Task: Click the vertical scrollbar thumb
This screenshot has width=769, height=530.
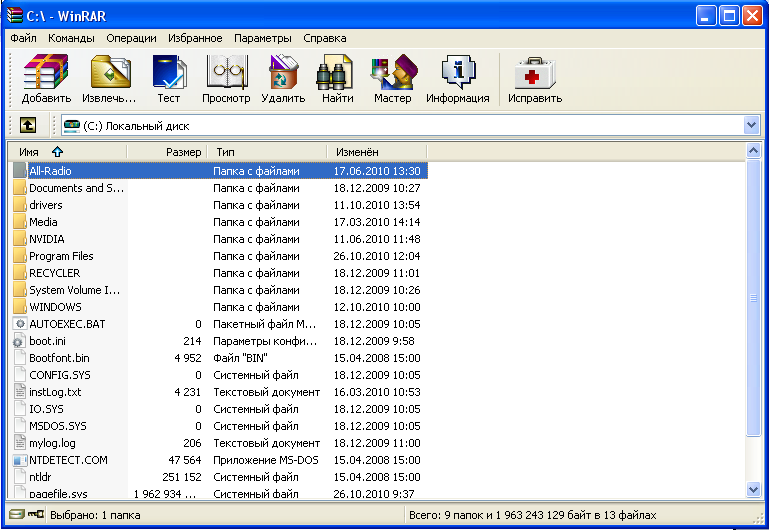Action: pos(753,297)
